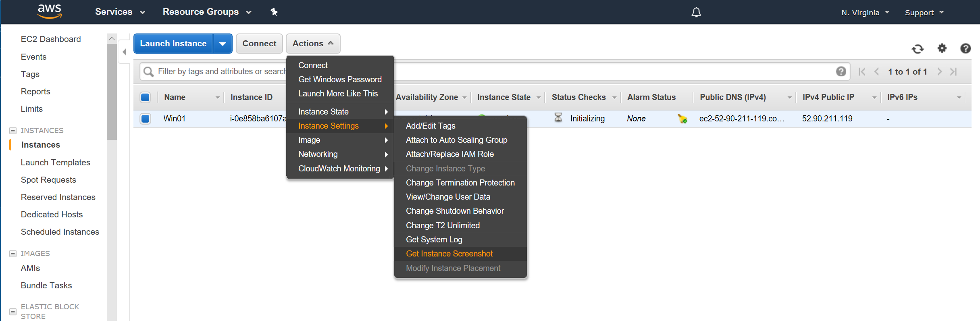Go to last page of results
The image size is (980, 321).
953,72
